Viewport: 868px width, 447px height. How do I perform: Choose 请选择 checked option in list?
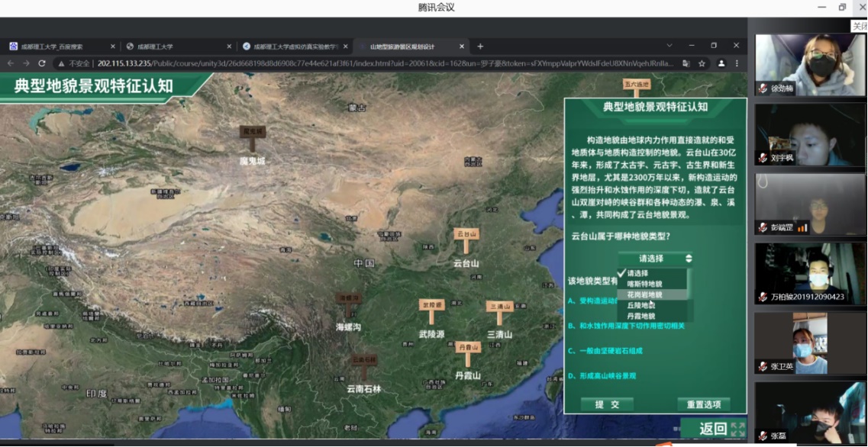652,273
